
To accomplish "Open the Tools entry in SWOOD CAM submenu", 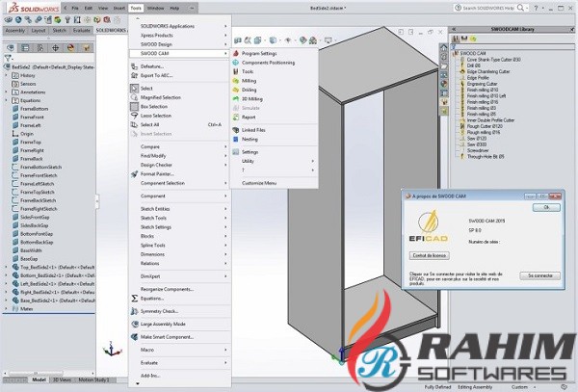I will (x=248, y=71).
